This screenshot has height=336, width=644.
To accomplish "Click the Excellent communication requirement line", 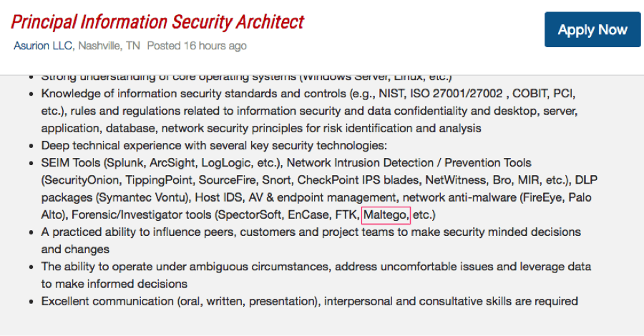I will 310,302.
